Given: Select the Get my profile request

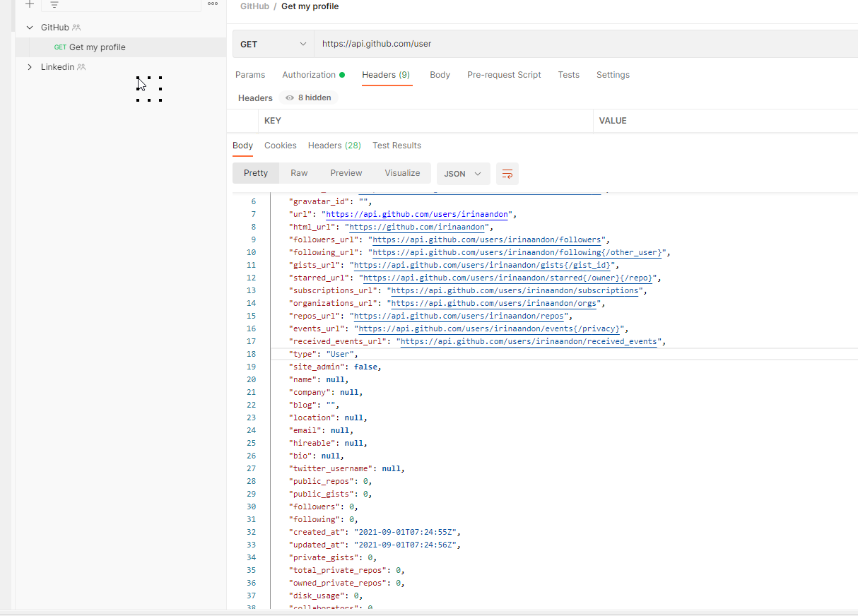Looking at the screenshot, I should tap(98, 47).
